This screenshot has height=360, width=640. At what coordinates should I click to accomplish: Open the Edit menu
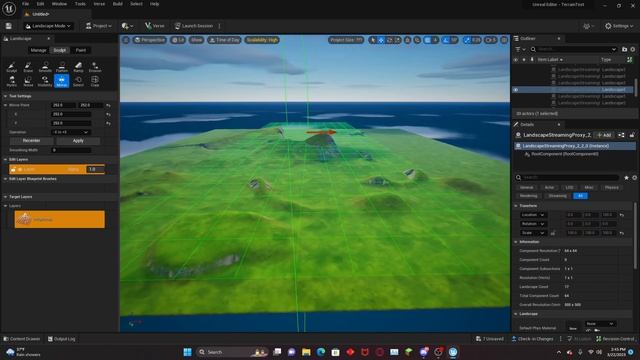[40, 4]
